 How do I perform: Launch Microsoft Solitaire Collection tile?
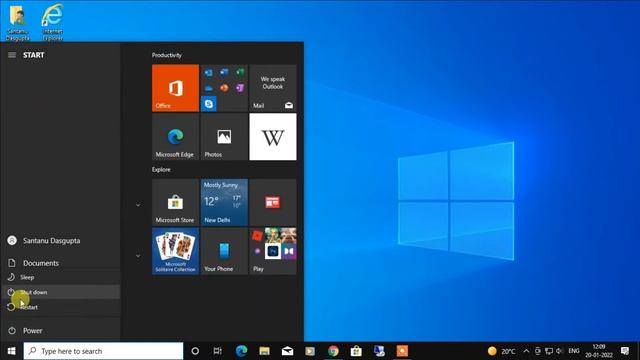(x=176, y=251)
